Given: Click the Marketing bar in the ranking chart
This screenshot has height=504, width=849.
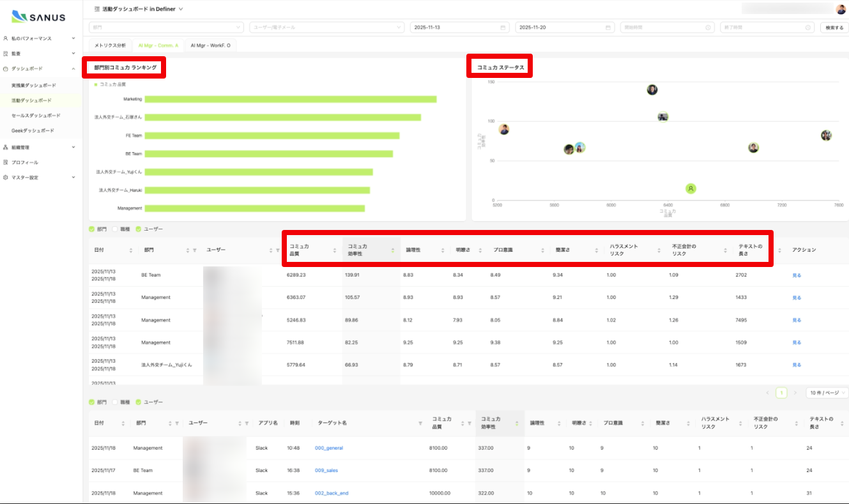Looking at the screenshot, I should [x=290, y=99].
